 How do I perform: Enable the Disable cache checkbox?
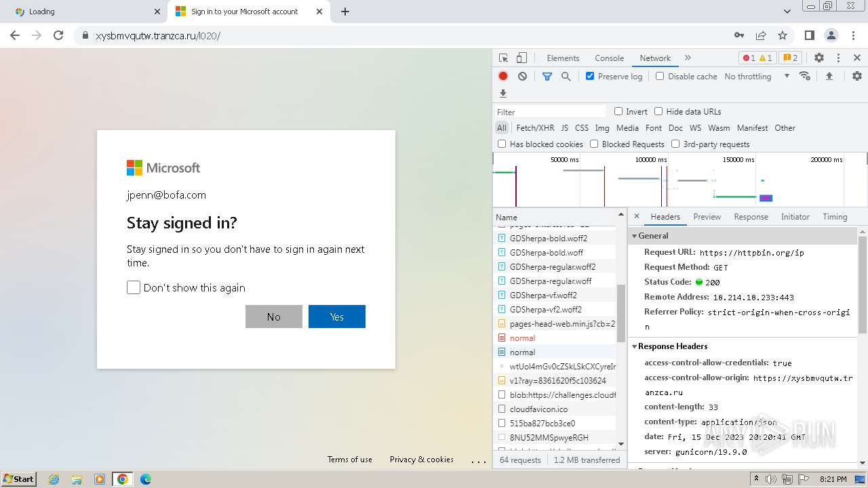click(660, 76)
